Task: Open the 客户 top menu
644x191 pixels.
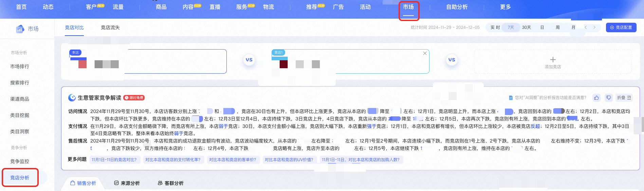Action: [x=91, y=7]
